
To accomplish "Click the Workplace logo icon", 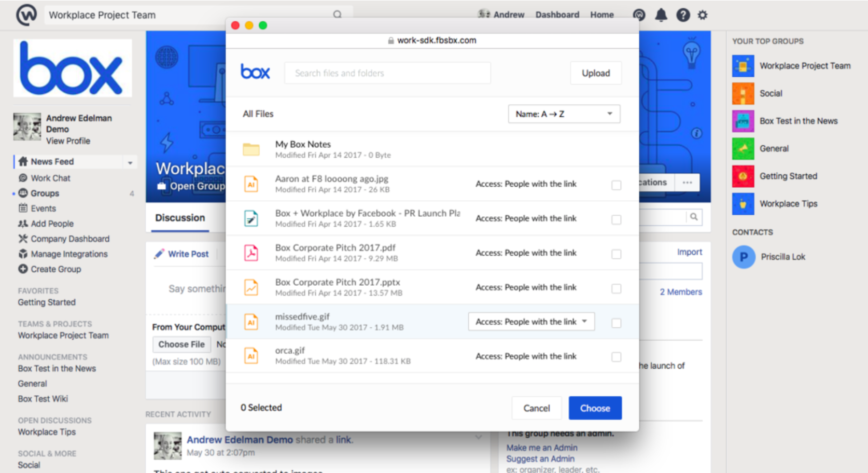I will click(26, 15).
